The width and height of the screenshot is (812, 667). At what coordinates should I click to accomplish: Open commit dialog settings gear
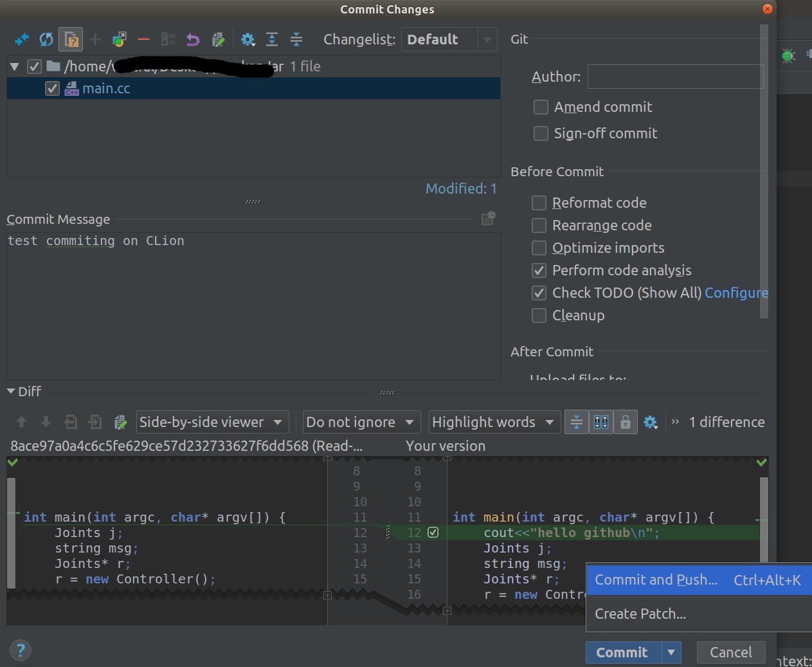(x=248, y=39)
